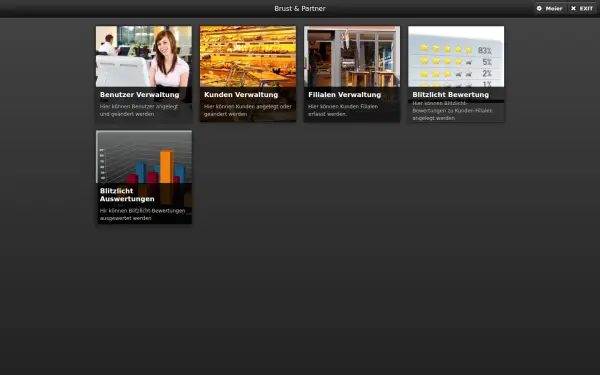Select the Filialen Verwaltung title

(345, 95)
